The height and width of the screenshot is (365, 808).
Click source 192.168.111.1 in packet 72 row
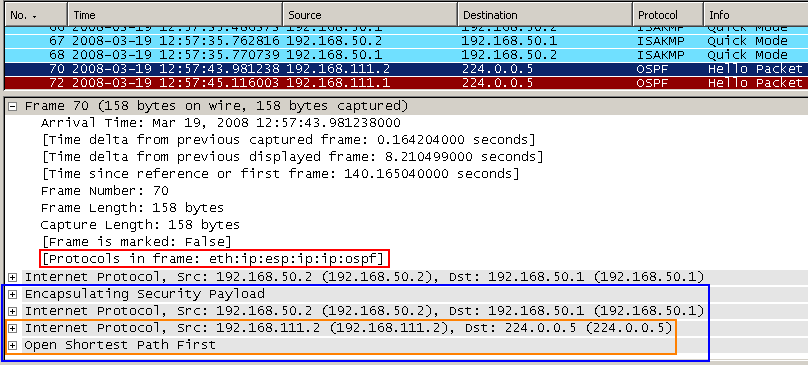(338, 83)
